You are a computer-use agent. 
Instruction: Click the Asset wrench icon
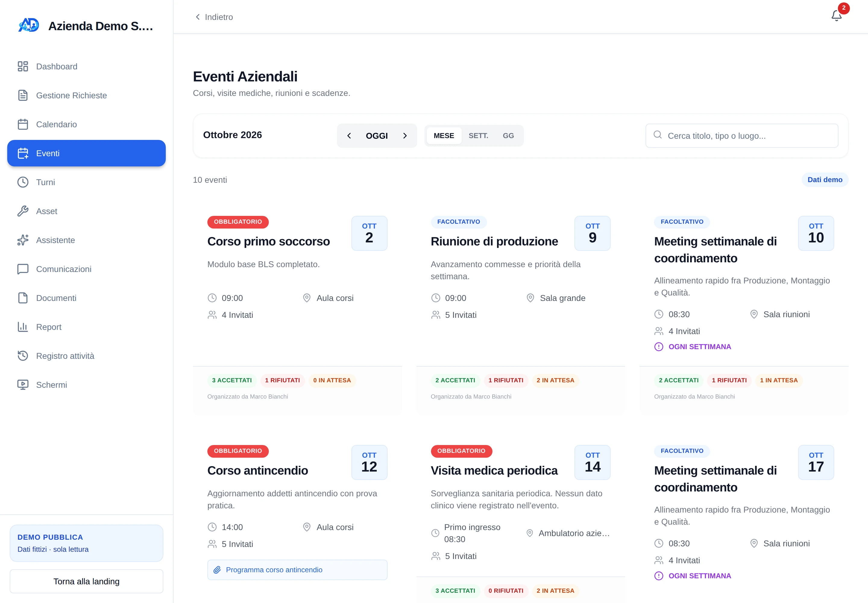click(23, 211)
